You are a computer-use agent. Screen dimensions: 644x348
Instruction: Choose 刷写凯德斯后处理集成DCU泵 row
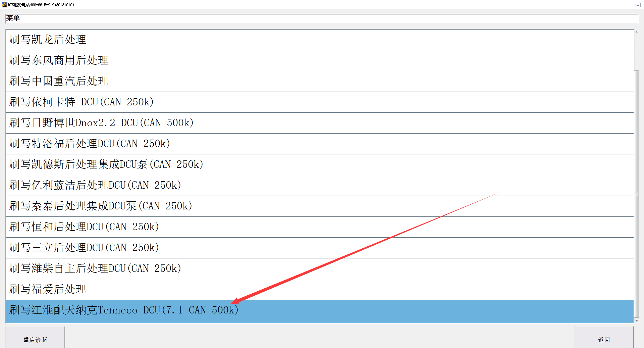[x=319, y=165]
